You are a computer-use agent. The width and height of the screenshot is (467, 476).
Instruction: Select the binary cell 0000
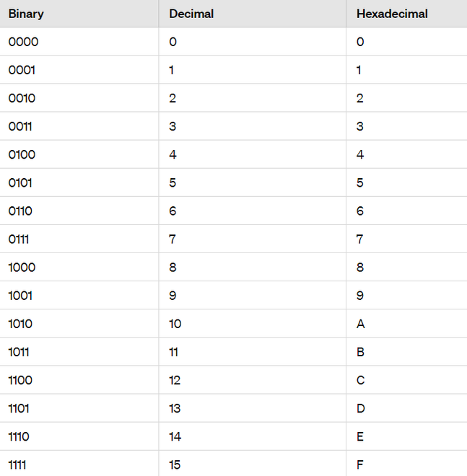[x=23, y=42]
